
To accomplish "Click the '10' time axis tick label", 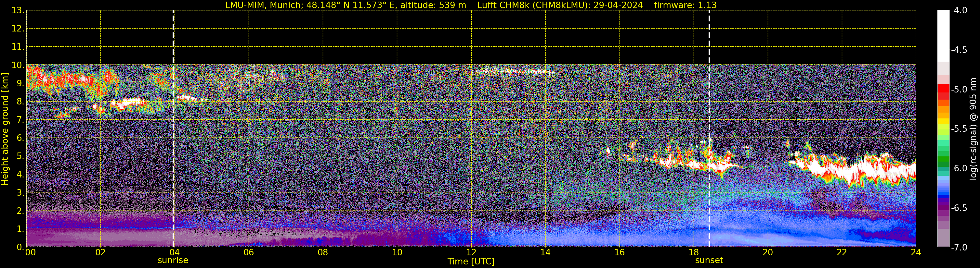I will [397, 252].
